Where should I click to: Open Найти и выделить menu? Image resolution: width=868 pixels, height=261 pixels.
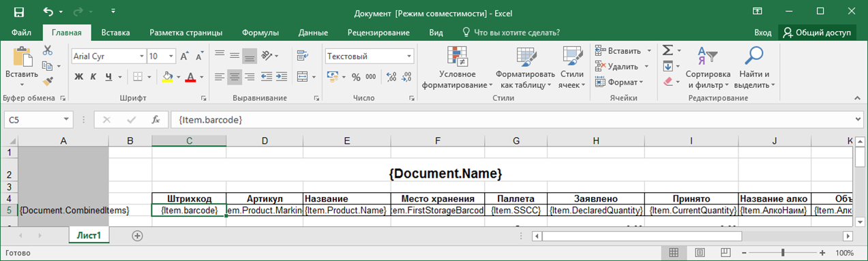(x=753, y=67)
